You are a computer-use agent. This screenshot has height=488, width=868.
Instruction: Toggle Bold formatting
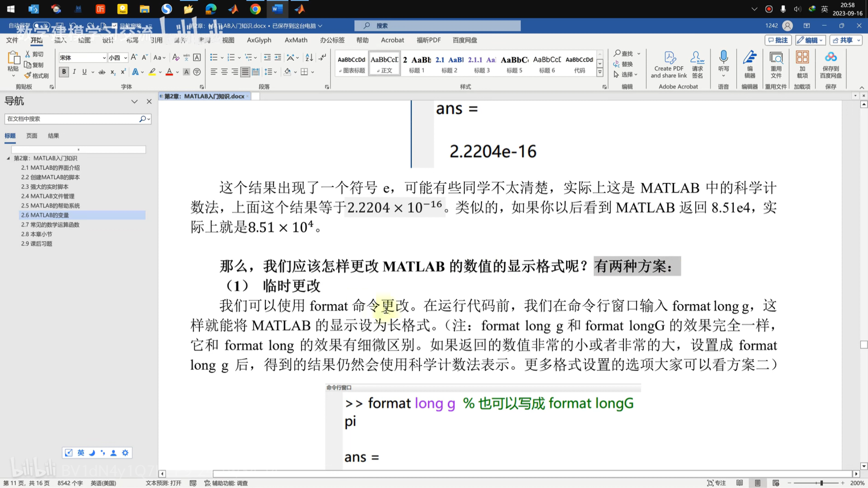64,72
